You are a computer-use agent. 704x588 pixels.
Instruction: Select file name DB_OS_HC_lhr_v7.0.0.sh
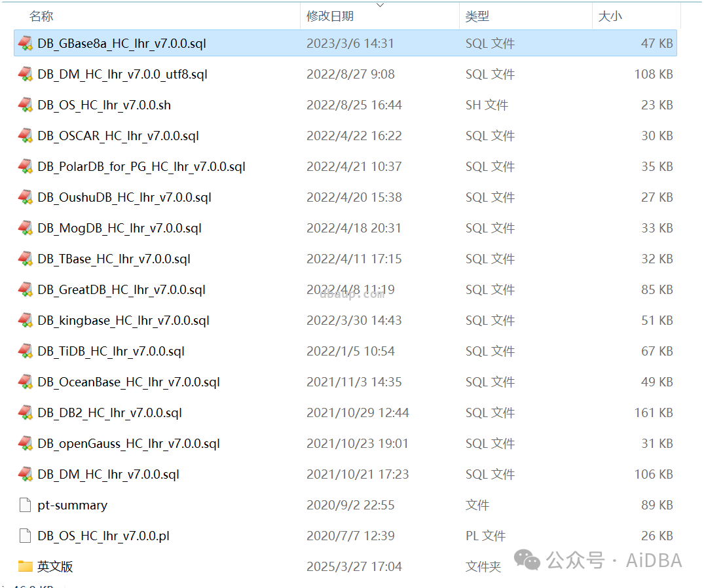[x=104, y=105]
